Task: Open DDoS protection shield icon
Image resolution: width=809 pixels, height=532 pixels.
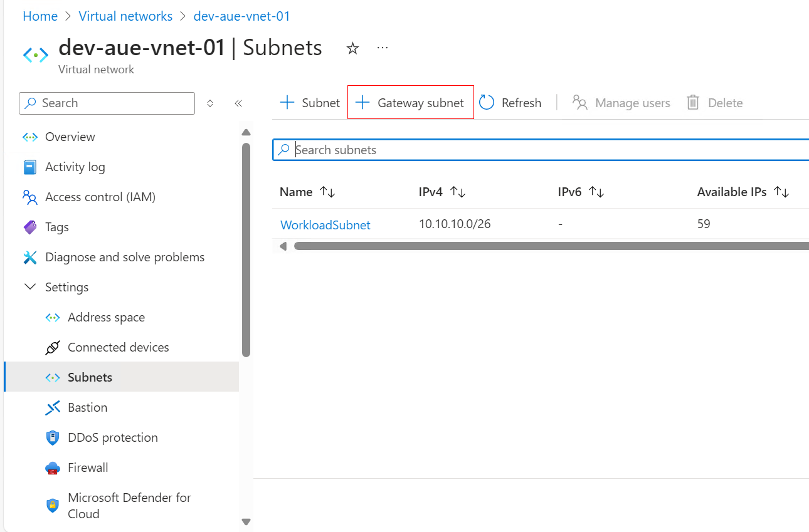Action: click(53, 437)
